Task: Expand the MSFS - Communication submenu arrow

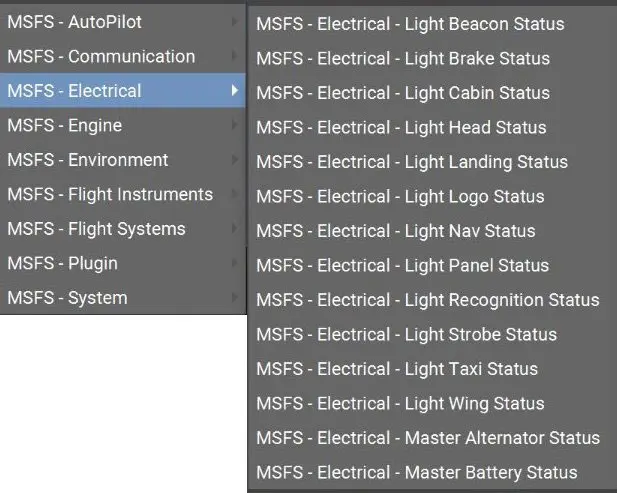Action: [x=235, y=56]
